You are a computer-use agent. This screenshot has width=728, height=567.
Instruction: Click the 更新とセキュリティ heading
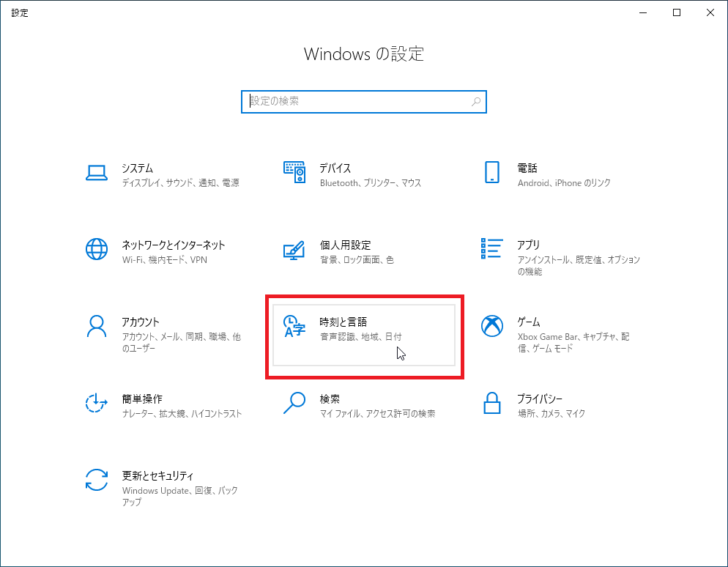[x=158, y=475]
